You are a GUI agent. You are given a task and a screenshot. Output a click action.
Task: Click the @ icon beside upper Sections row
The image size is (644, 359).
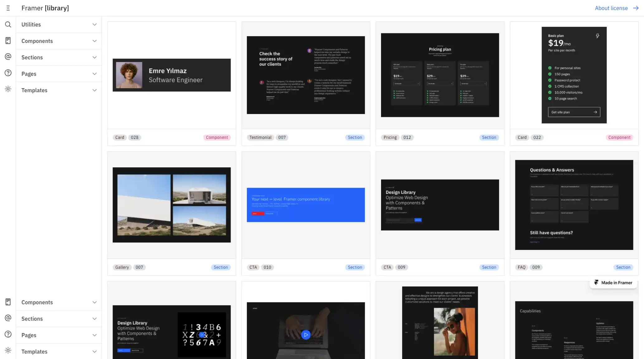pos(8,57)
